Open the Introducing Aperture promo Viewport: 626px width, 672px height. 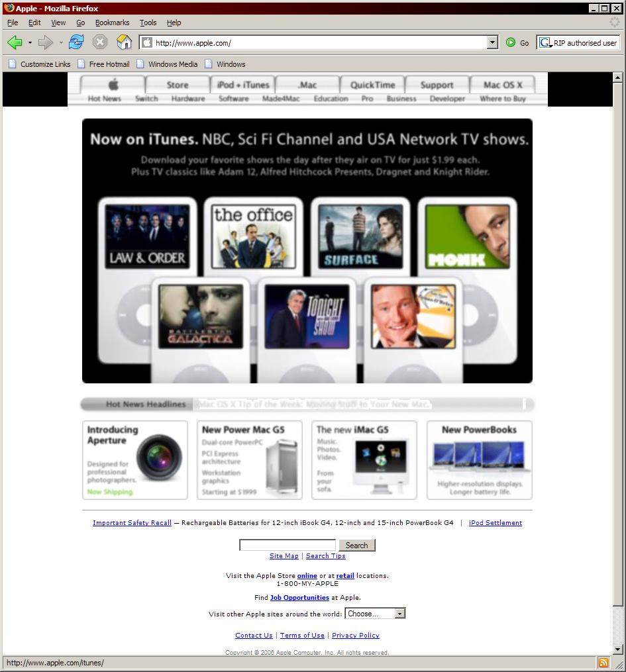(x=135, y=460)
